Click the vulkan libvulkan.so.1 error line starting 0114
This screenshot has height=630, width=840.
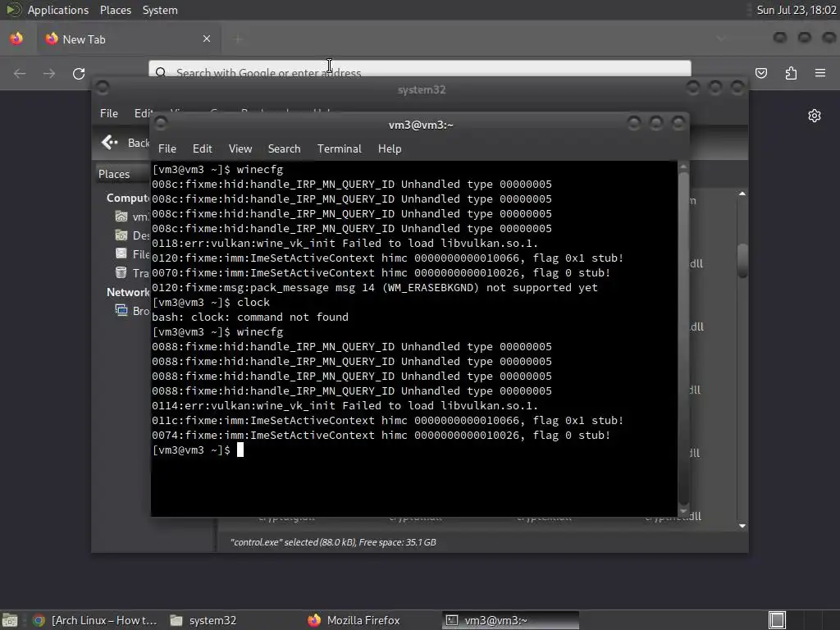click(345, 405)
